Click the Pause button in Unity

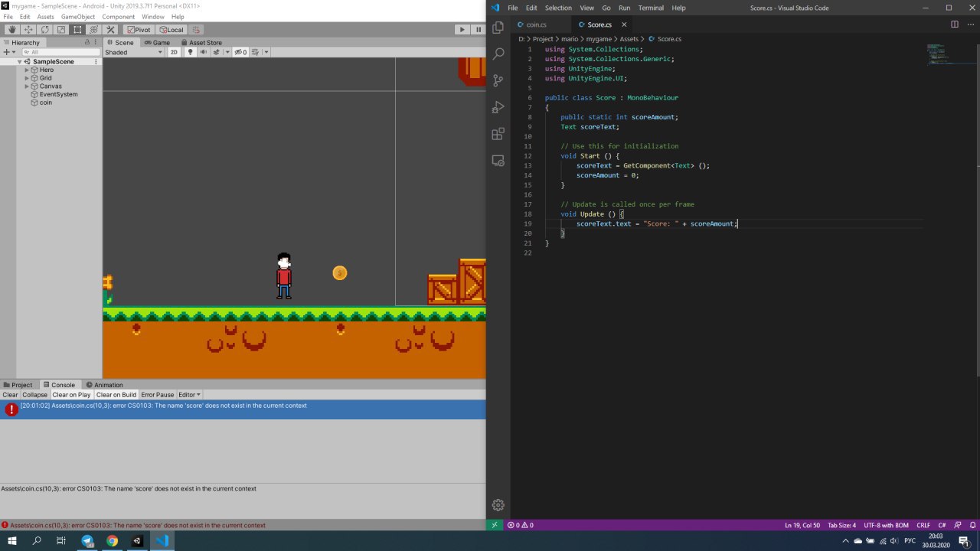tap(479, 30)
